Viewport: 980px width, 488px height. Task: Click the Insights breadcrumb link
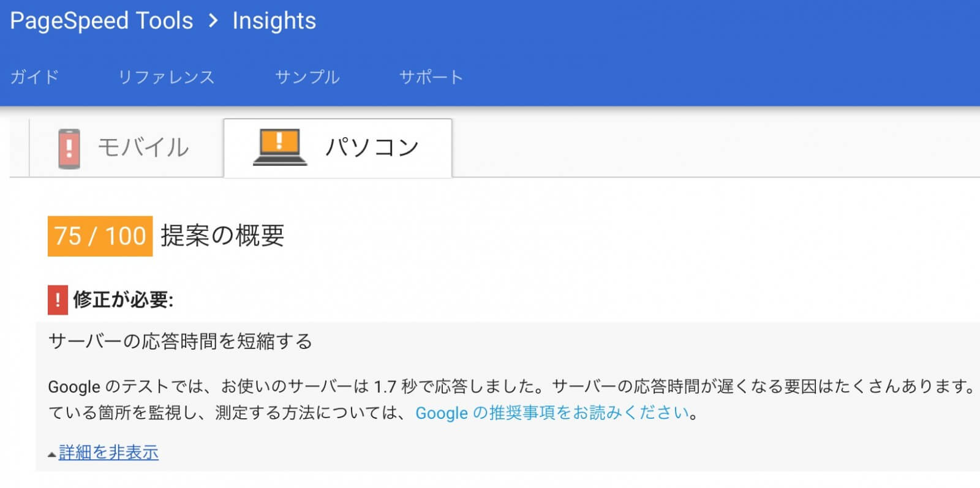274,21
